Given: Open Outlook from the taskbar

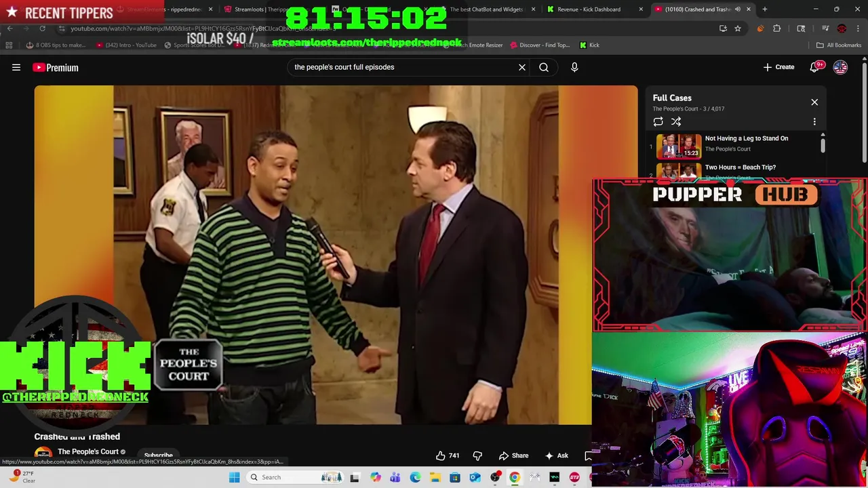Looking at the screenshot, I should tap(475, 477).
